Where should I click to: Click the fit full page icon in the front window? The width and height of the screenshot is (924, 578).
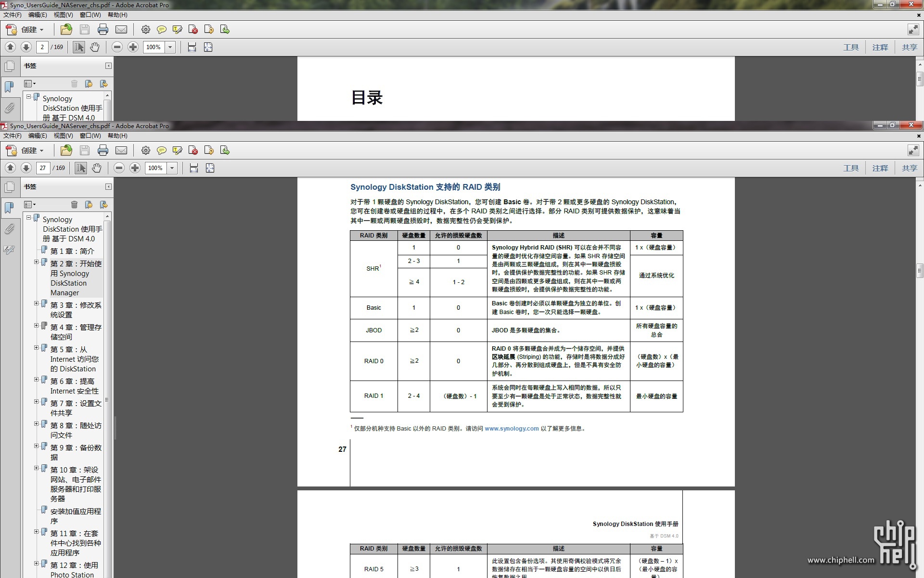point(210,168)
